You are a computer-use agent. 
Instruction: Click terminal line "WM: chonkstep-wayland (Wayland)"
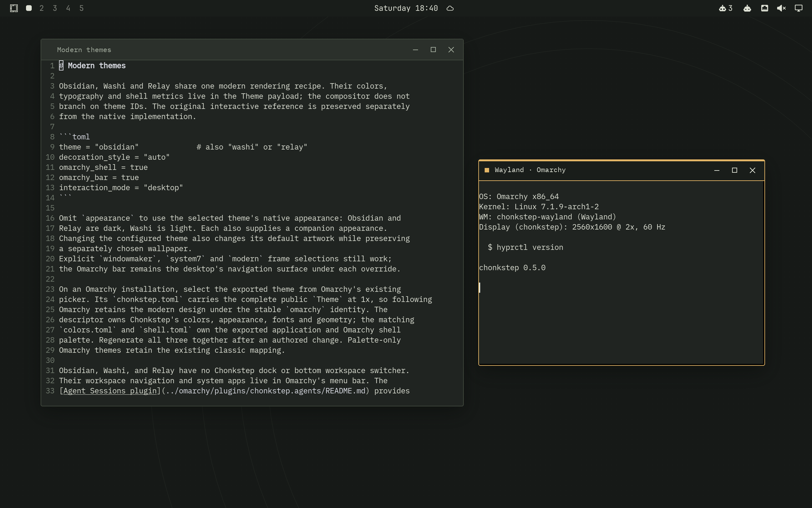tap(547, 217)
